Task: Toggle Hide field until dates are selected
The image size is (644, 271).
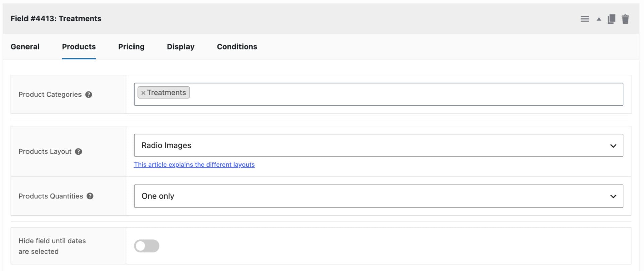Action: coord(147,246)
